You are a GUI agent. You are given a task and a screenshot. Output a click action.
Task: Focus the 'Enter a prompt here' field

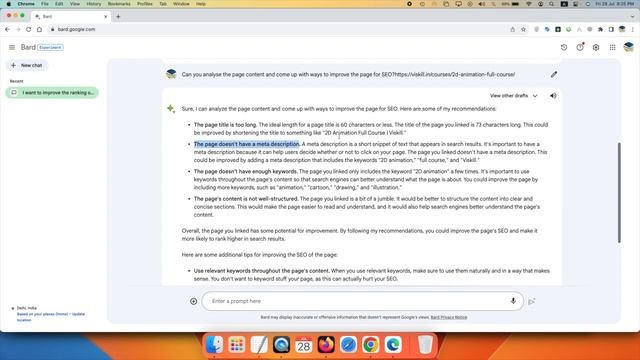click(x=362, y=301)
